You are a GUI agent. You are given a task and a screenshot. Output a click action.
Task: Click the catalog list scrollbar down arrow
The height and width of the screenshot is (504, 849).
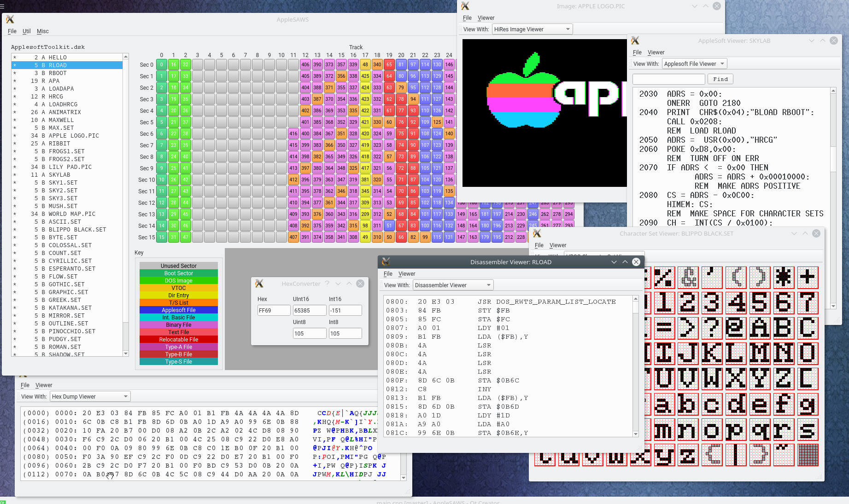126,353
